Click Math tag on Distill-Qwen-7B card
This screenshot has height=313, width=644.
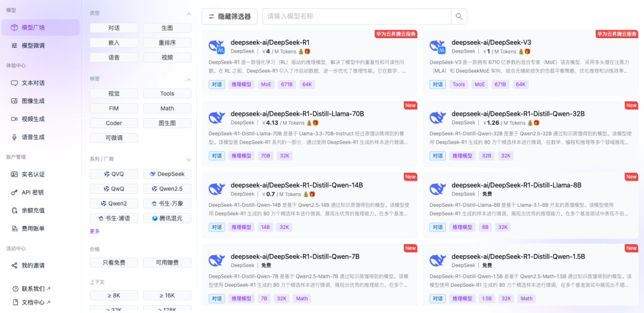pos(302,299)
